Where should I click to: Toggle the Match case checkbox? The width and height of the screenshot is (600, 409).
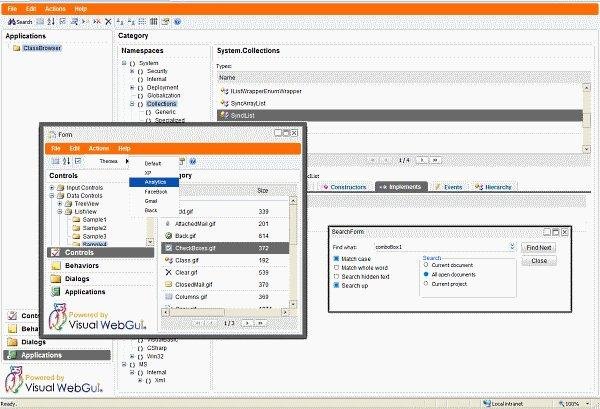(x=336, y=259)
